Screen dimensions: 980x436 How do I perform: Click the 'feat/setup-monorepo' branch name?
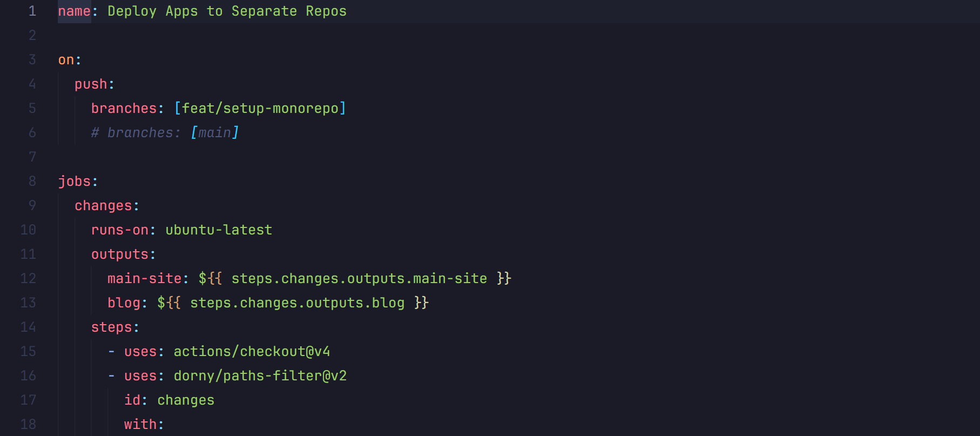[x=260, y=109]
